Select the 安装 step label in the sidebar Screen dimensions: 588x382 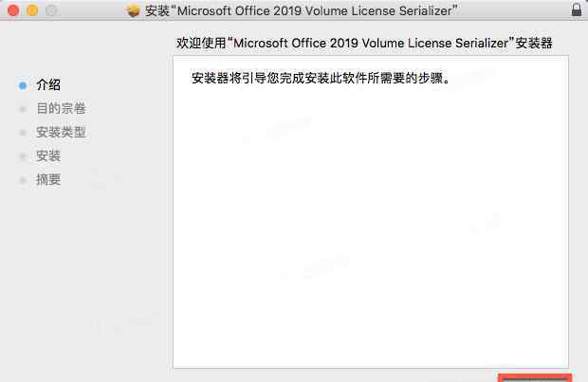click(48, 156)
